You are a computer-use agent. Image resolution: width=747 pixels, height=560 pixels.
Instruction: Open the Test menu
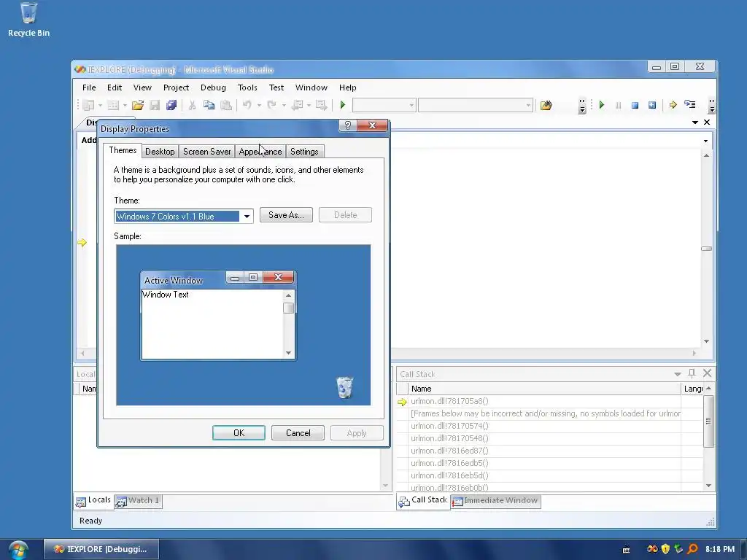tap(276, 87)
